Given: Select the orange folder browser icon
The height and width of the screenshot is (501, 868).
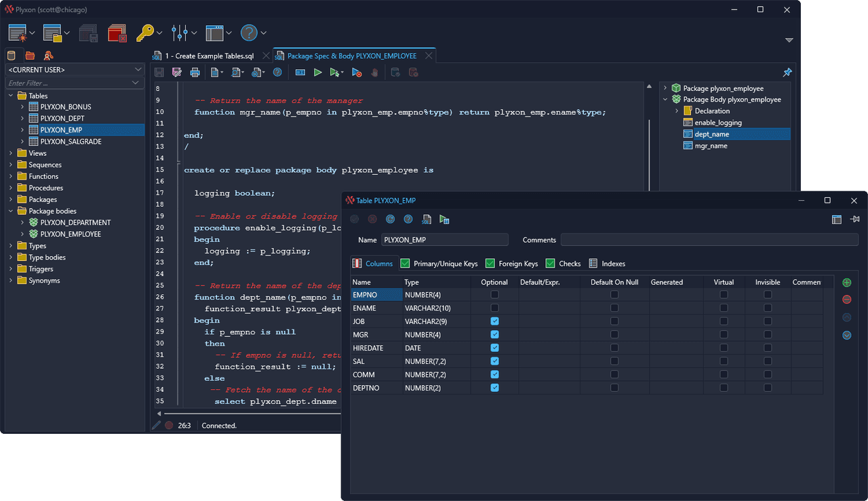Looking at the screenshot, I should tap(30, 56).
